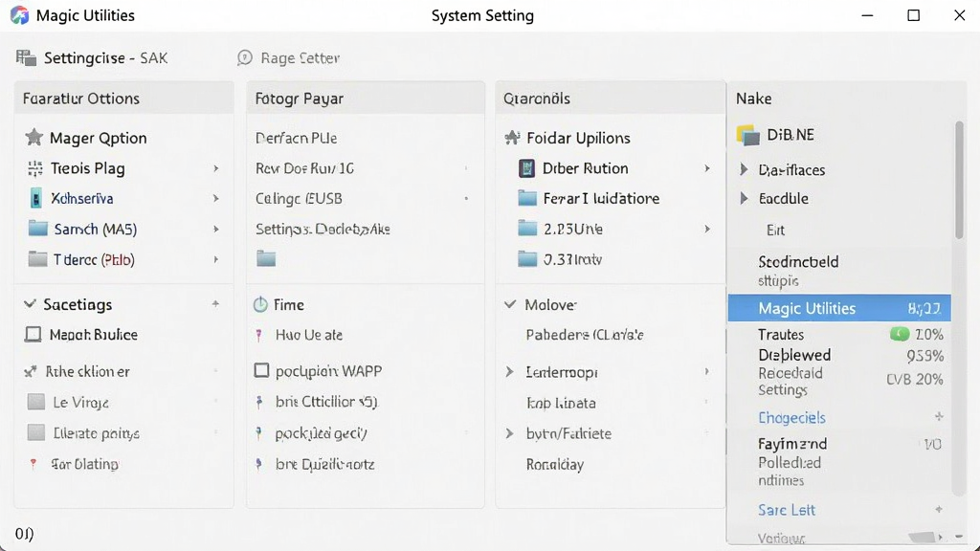Image resolution: width=980 pixels, height=551 pixels.
Task: Expand the Eacdule tree node
Action: [744, 199]
